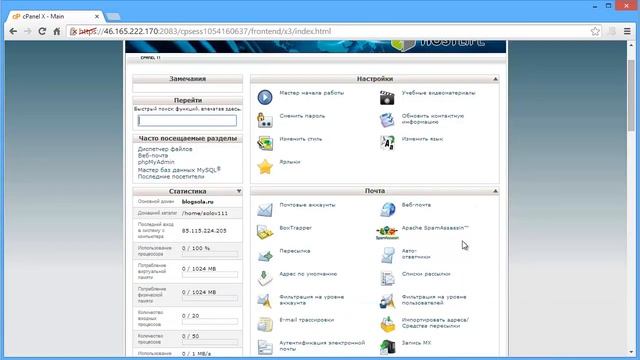Open the Веб-почта frequently visited link
The width and height of the screenshot is (640, 360).
[153, 156]
